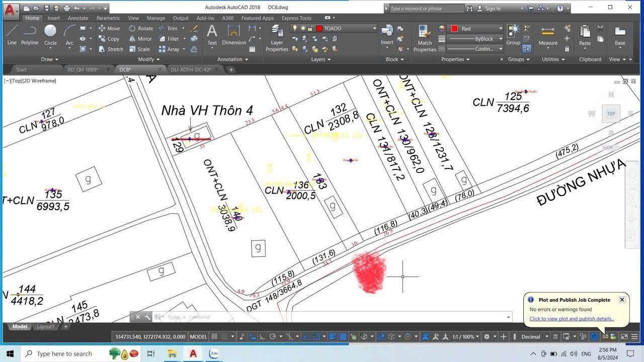Viewport: 644px width, 362px height.
Task: Open the TOADO layer dropdown
Action: 374,29
